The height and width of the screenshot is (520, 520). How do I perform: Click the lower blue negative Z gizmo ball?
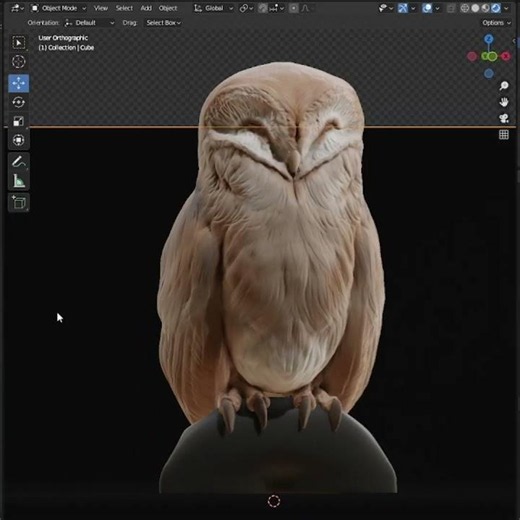[489, 73]
